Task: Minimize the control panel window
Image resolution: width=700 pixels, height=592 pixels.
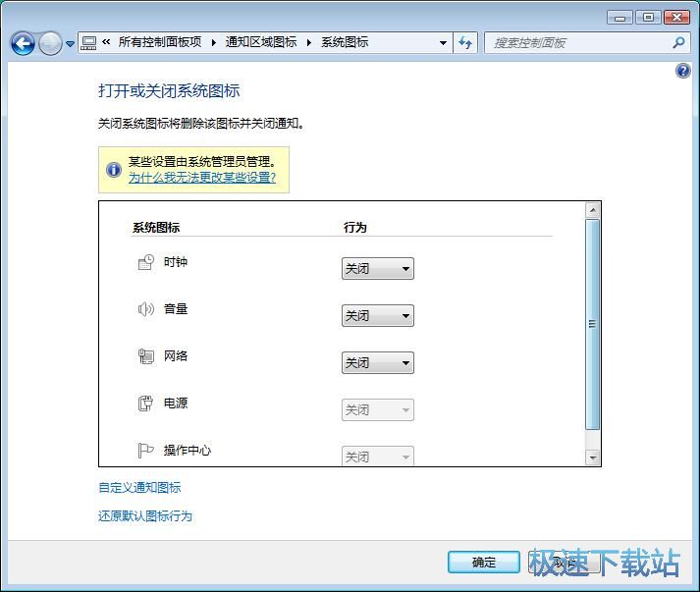Action: pos(620,18)
